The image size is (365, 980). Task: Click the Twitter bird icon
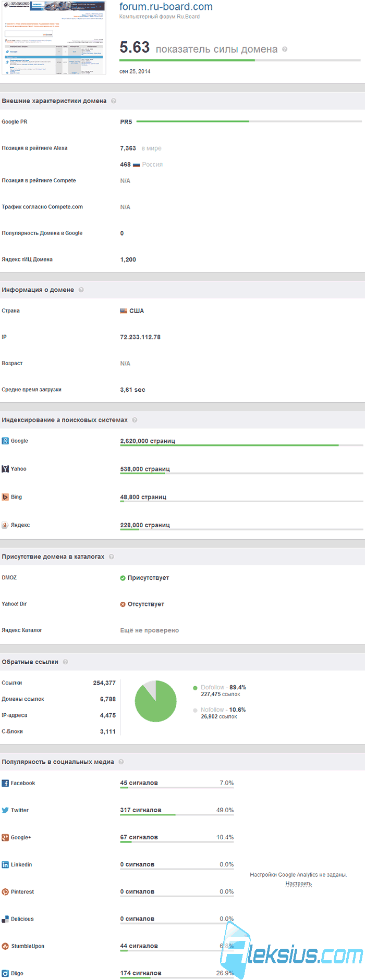pyautogui.click(x=5, y=810)
